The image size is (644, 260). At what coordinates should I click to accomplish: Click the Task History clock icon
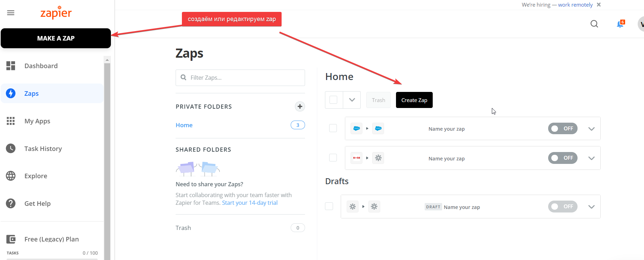[x=11, y=149]
